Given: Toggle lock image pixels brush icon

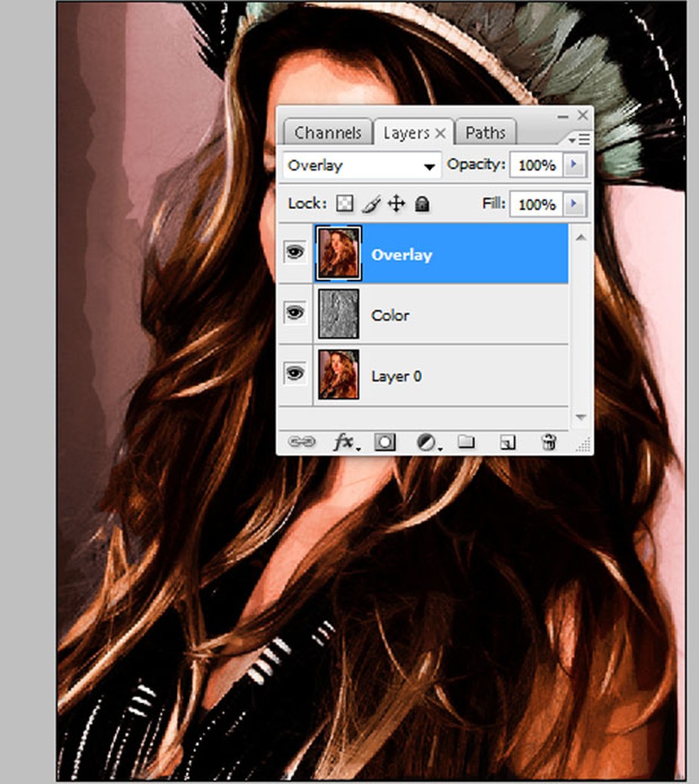Looking at the screenshot, I should [371, 204].
